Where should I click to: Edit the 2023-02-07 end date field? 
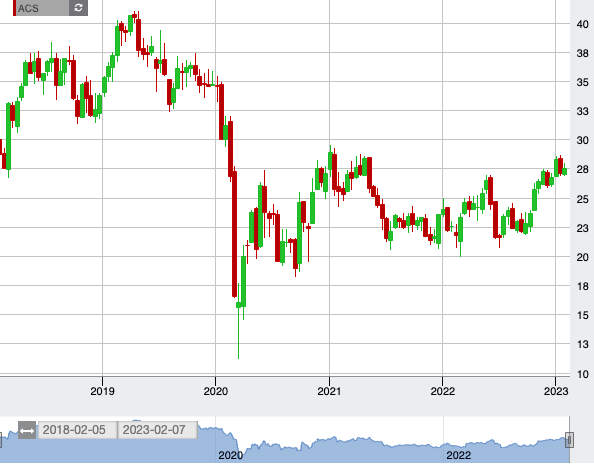click(x=157, y=430)
